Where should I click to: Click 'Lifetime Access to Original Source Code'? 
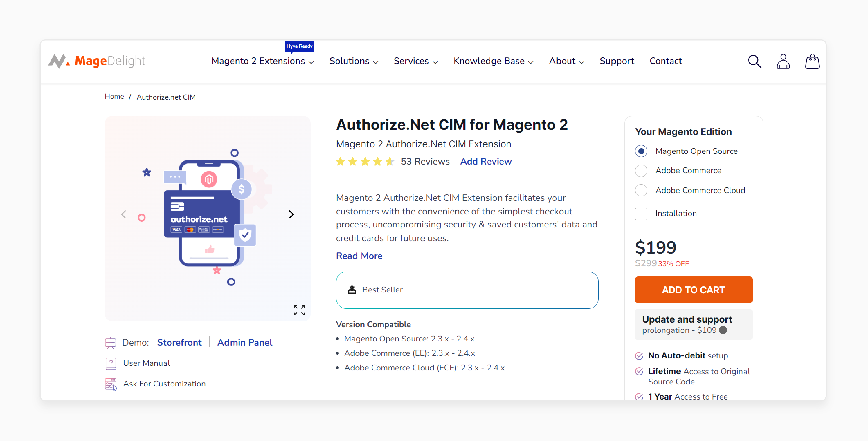698,376
